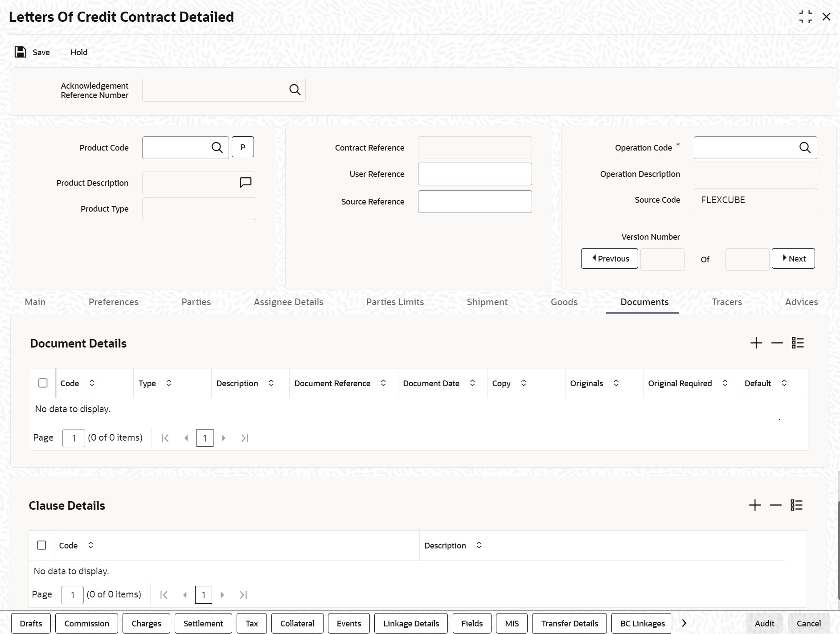Expand more subsystem buttons with right chevron
Viewport: 840px width, 634px height.
pyautogui.click(x=684, y=623)
